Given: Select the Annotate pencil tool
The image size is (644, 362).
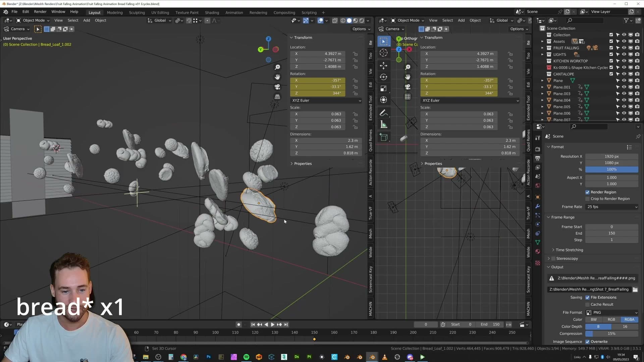Looking at the screenshot, I should [384, 113].
